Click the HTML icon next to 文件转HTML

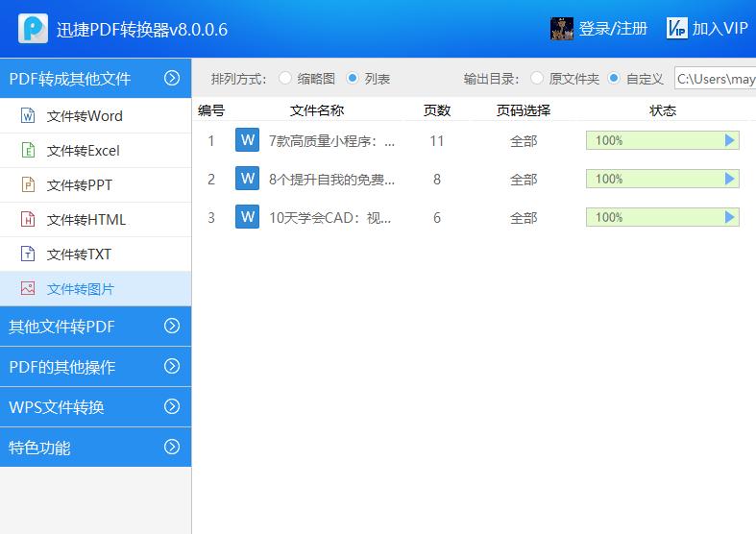28,219
